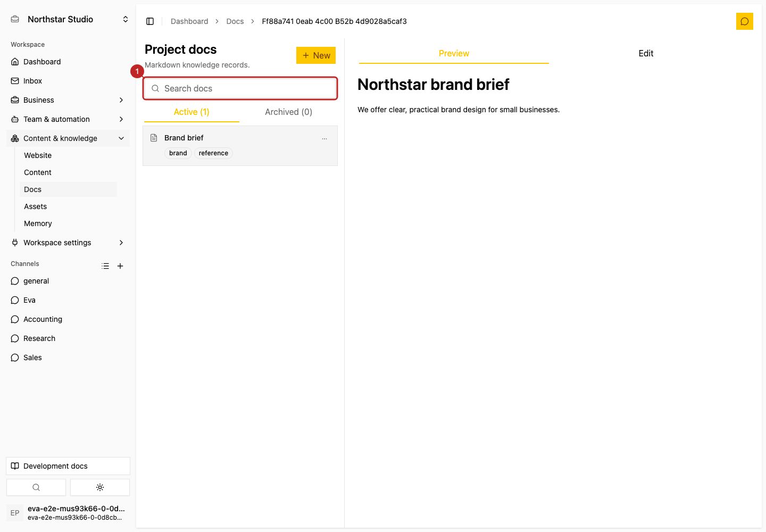Screen dimensions: 766x532
Task: Go to Docs via breadcrumb
Action: (235, 21)
